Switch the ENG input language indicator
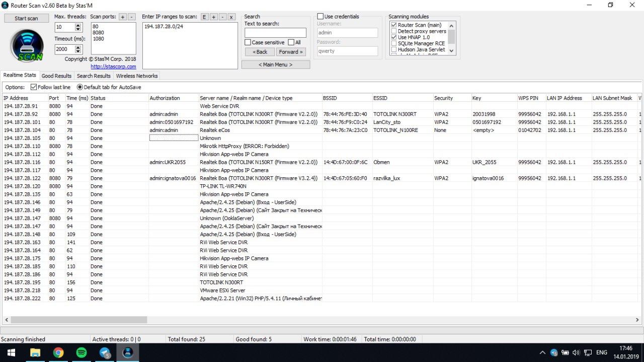 (602, 352)
